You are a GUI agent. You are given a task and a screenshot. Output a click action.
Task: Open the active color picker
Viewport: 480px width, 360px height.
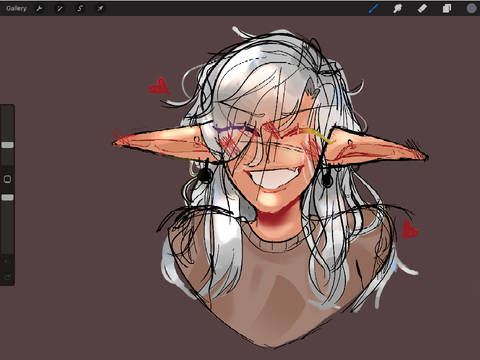[x=471, y=8]
